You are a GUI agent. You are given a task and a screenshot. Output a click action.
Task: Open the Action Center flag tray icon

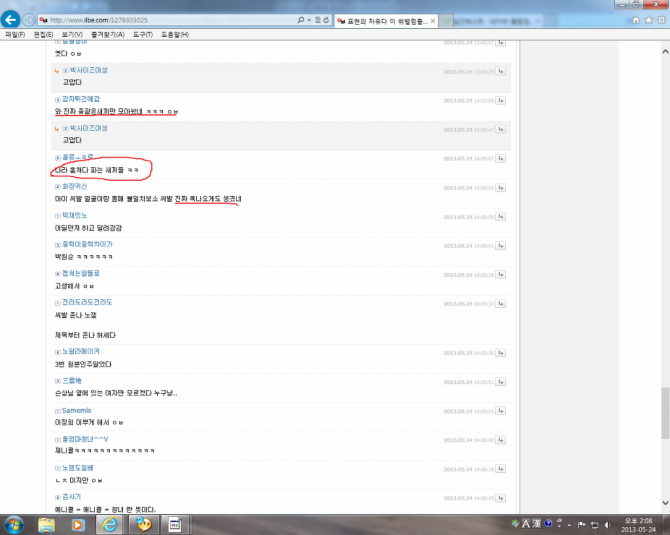point(582,525)
